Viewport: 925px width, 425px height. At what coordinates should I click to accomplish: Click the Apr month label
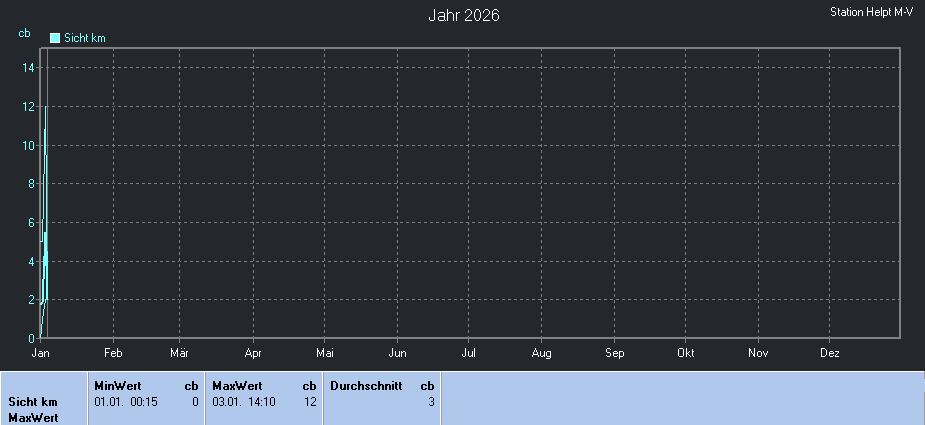(x=253, y=353)
